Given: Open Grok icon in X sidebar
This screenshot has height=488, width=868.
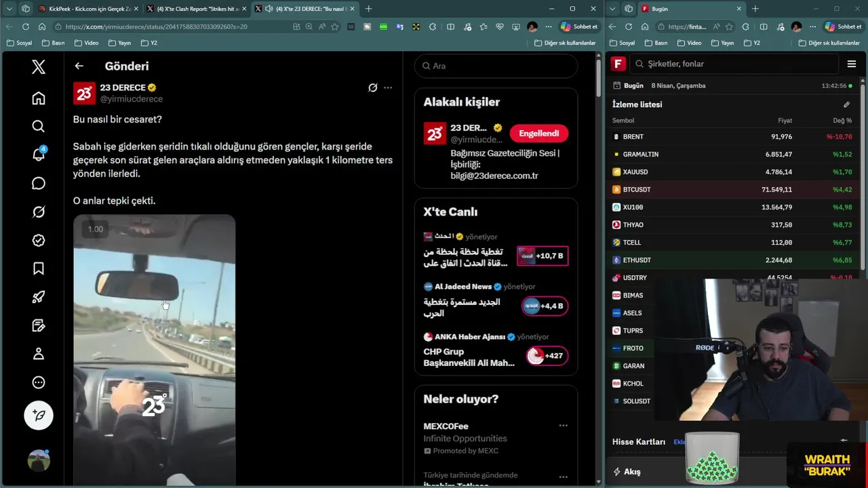Looking at the screenshot, I should (x=39, y=212).
